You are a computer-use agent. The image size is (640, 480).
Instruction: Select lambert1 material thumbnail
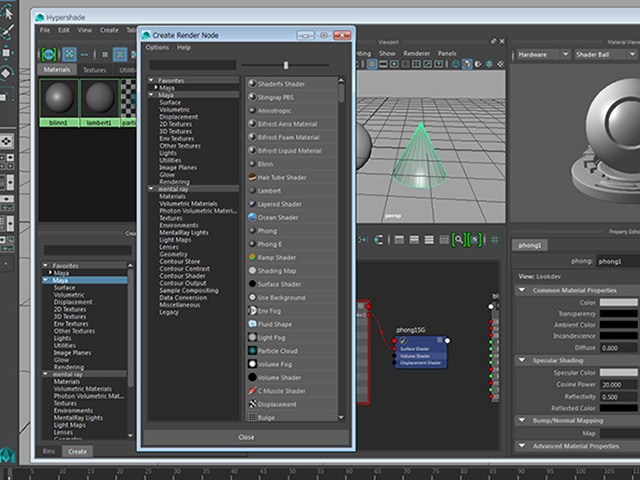[x=100, y=102]
